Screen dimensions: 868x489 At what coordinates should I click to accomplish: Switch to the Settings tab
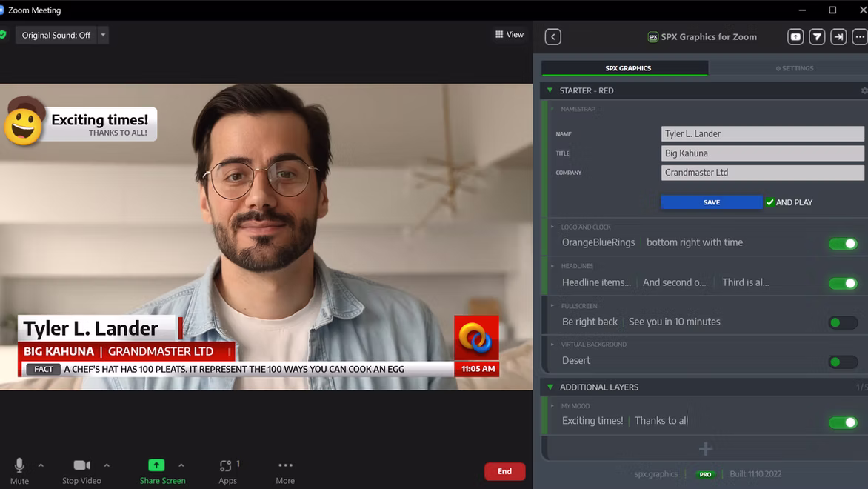(794, 68)
